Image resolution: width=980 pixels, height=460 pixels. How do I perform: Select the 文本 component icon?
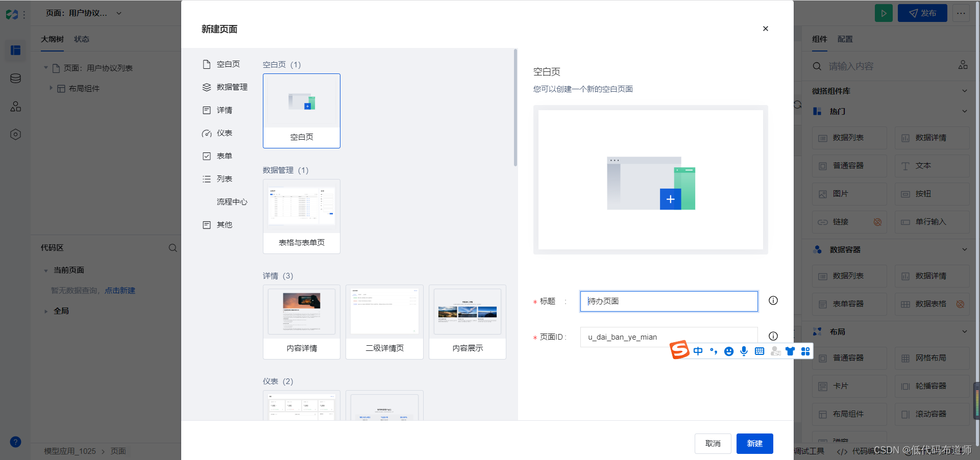tap(932, 166)
